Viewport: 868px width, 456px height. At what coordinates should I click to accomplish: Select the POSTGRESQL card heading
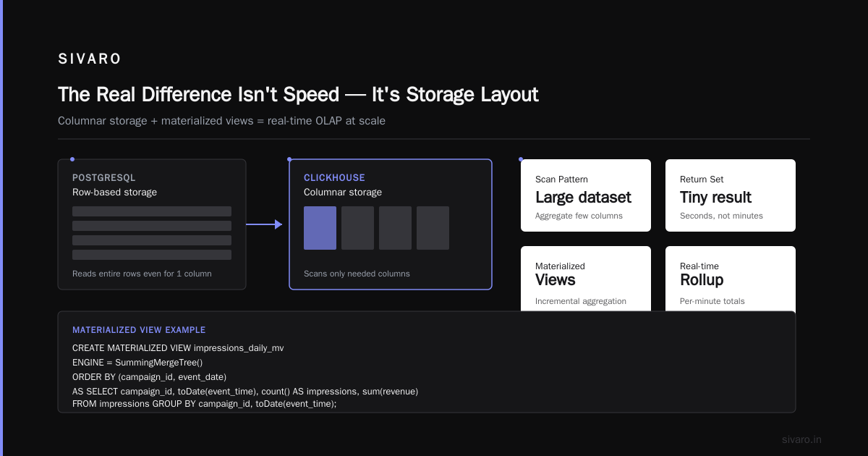point(104,177)
